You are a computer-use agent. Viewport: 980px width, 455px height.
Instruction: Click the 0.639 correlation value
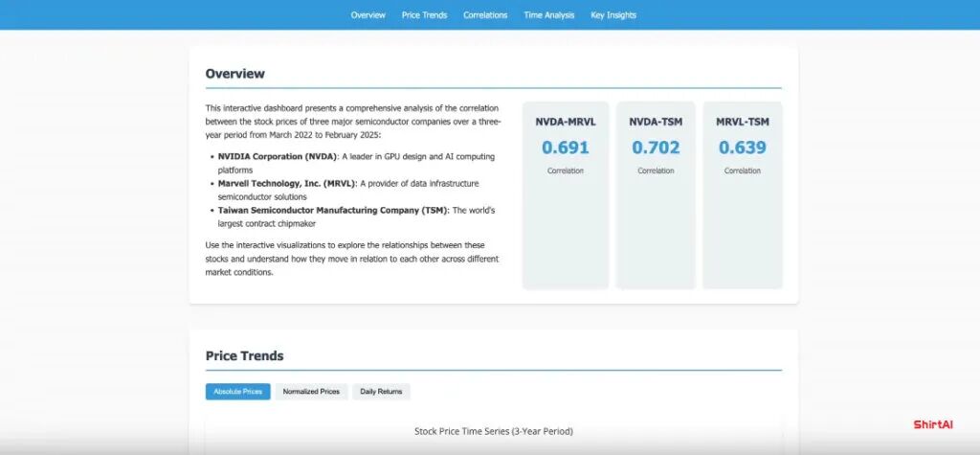pyautogui.click(x=743, y=148)
